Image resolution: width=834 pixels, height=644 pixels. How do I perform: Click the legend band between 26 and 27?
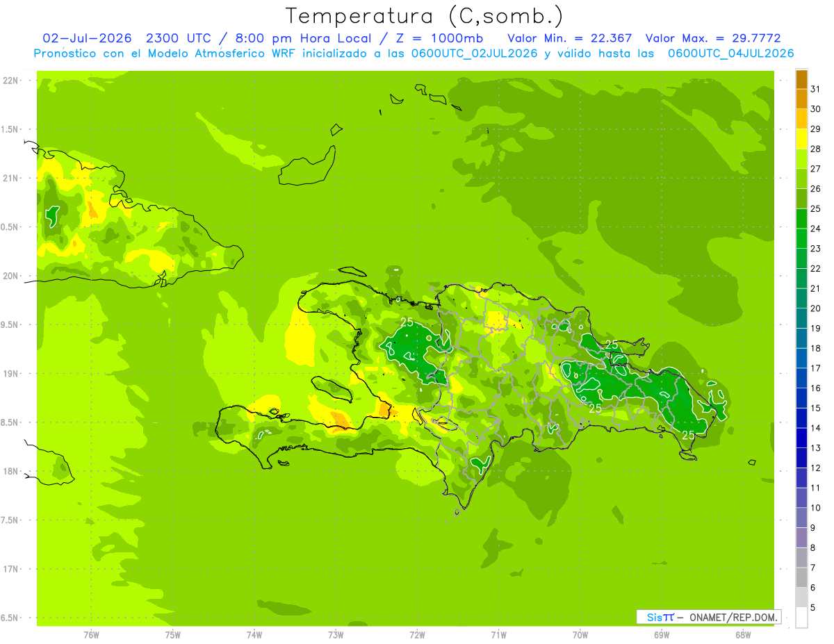(x=801, y=179)
